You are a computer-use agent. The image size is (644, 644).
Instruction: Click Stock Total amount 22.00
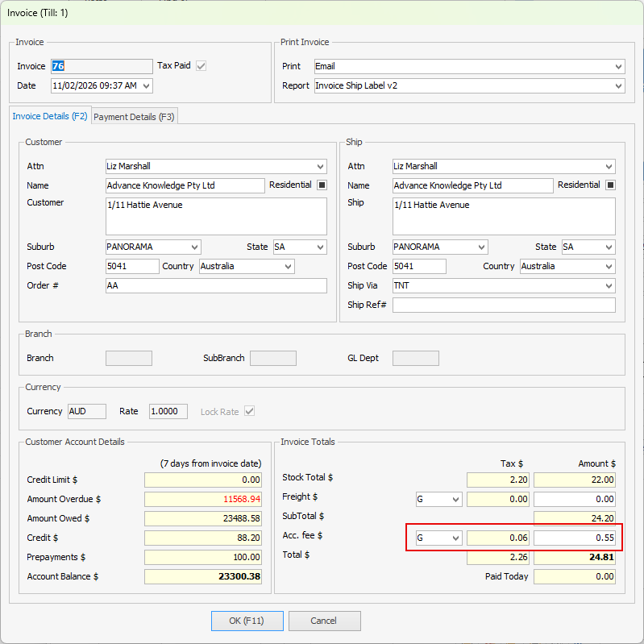[x=574, y=480]
